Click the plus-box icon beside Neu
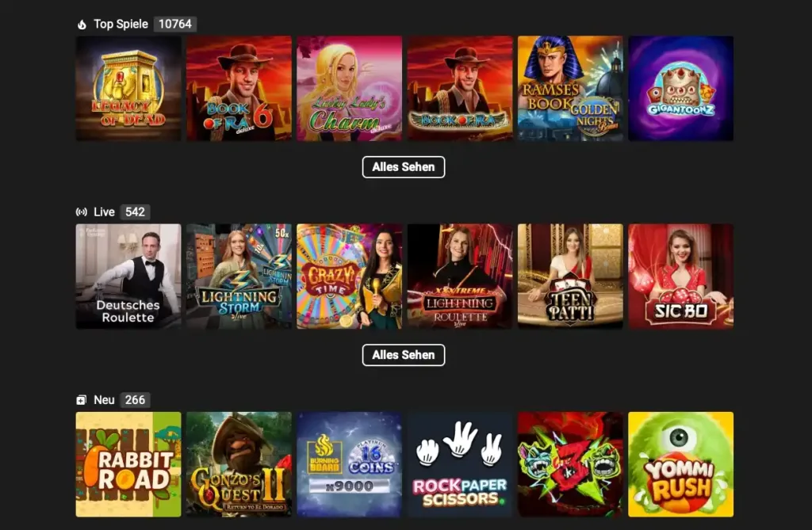812x530 pixels. 82,400
